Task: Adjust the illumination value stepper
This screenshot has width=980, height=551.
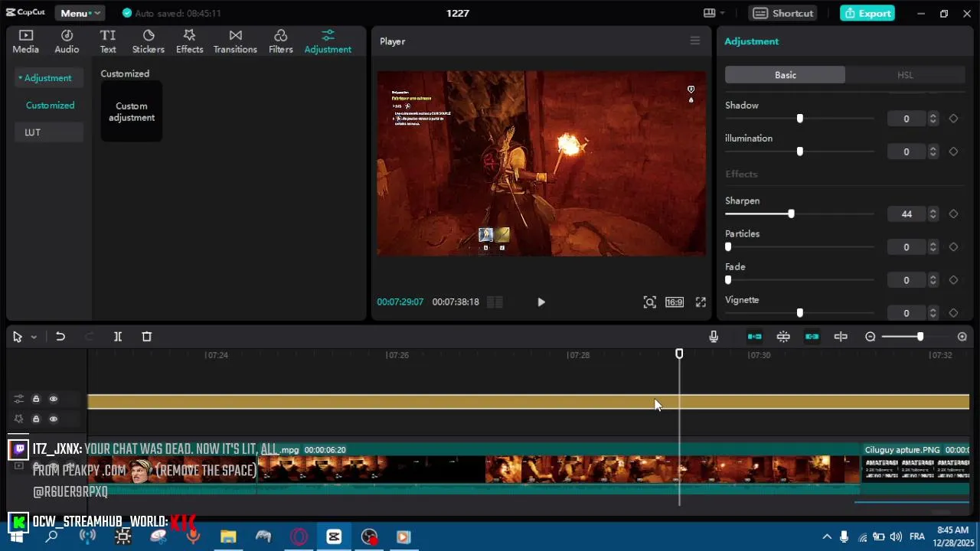Action: pyautogui.click(x=933, y=152)
